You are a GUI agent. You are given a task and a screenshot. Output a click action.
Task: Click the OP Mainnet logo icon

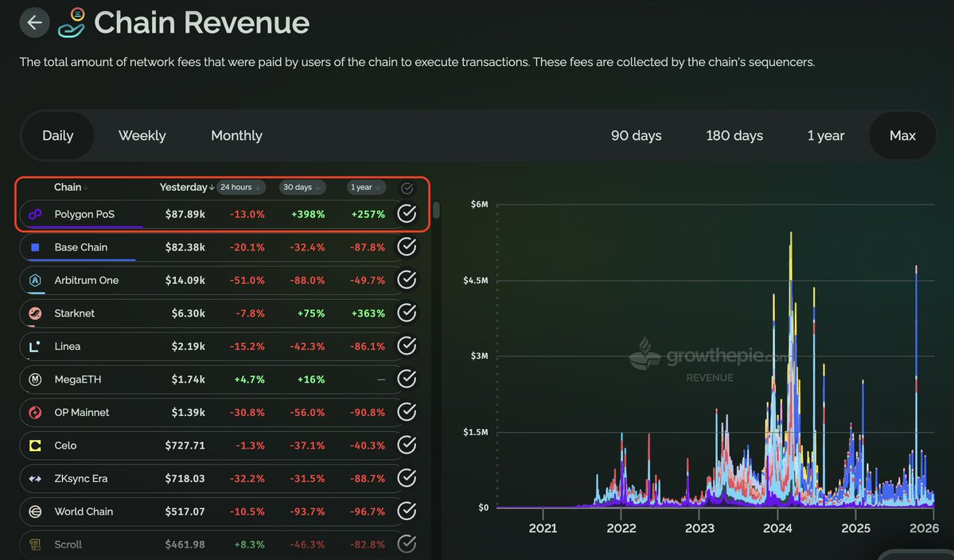pyautogui.click(x=35, y=412)
